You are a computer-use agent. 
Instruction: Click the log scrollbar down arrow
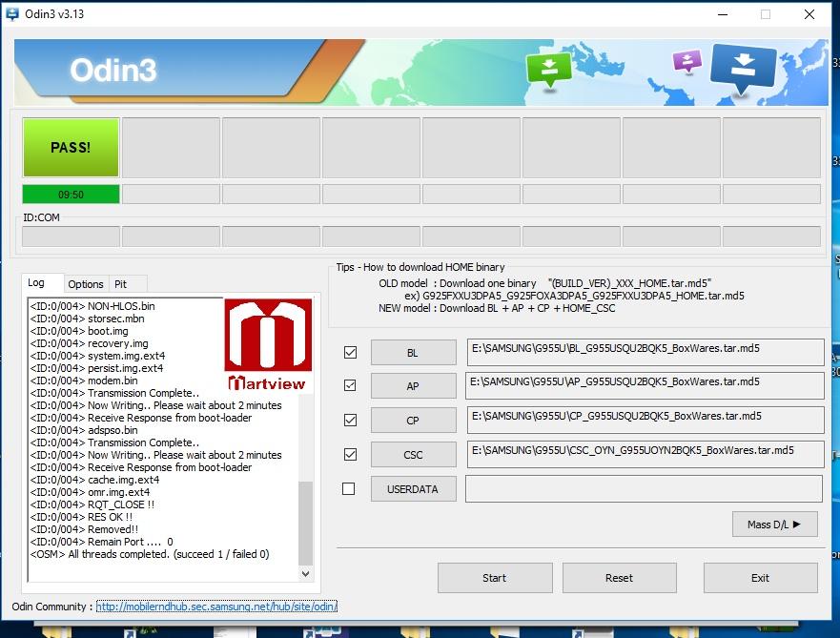[305, 574]
